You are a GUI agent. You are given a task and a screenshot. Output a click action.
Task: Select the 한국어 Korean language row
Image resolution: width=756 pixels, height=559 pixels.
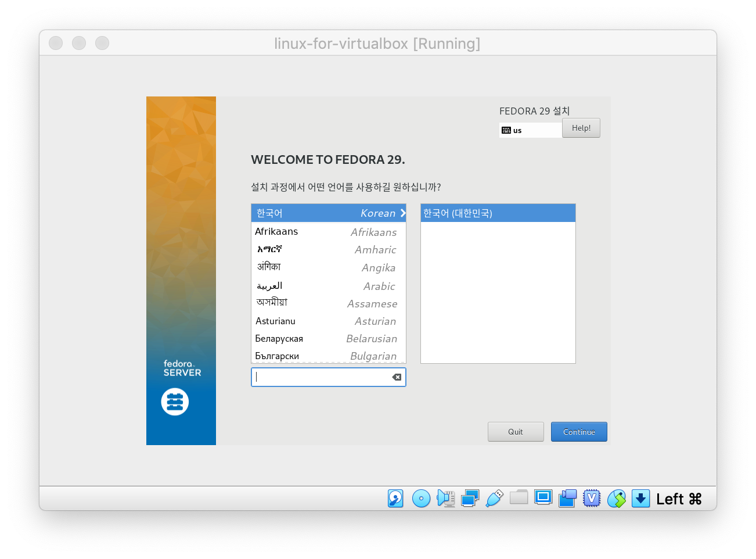(329, 213)
